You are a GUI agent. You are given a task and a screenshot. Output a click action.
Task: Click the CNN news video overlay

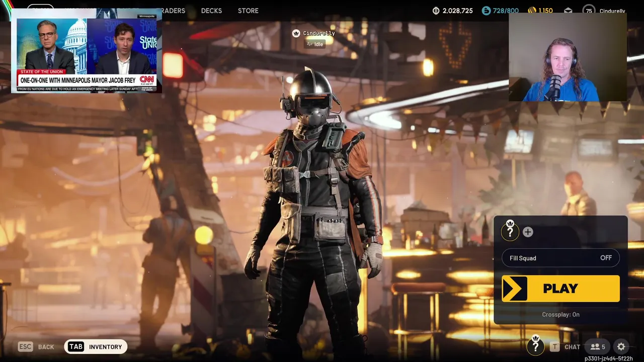coord(87,51)
